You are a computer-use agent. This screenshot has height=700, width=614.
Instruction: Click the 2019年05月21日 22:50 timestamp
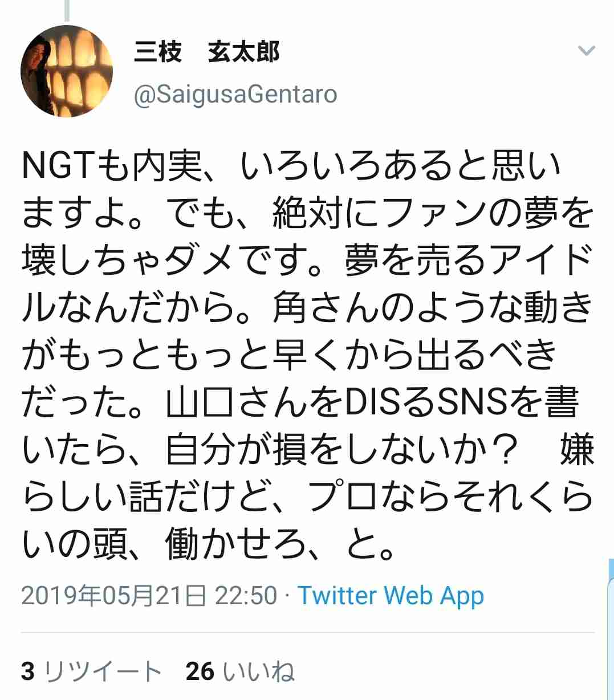click(149, 596)
